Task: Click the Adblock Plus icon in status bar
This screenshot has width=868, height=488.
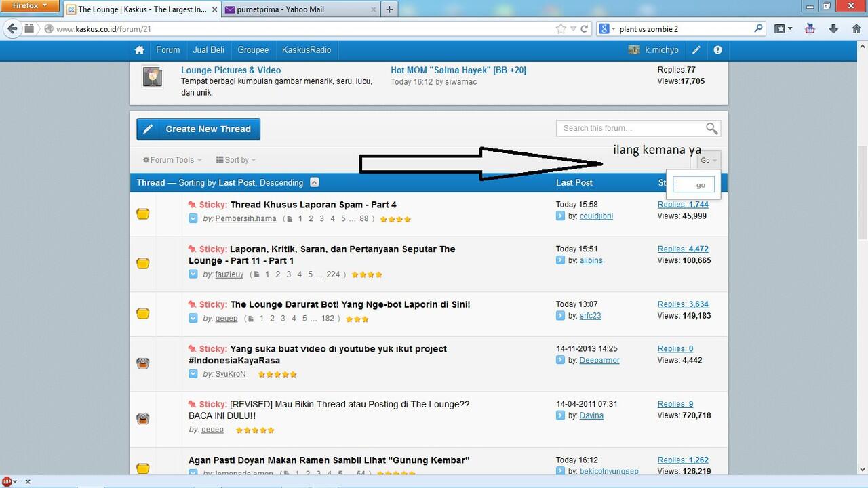Action: click(x=8, y=482)
